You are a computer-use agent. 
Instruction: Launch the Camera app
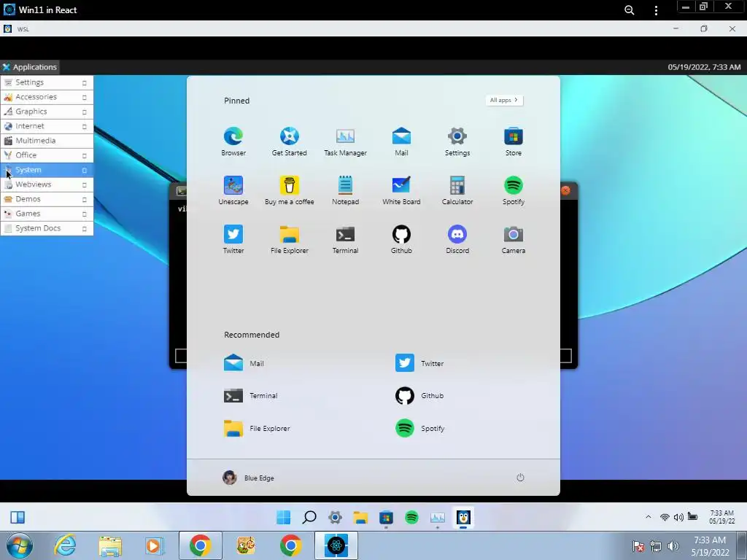click(x=513, y=239)
